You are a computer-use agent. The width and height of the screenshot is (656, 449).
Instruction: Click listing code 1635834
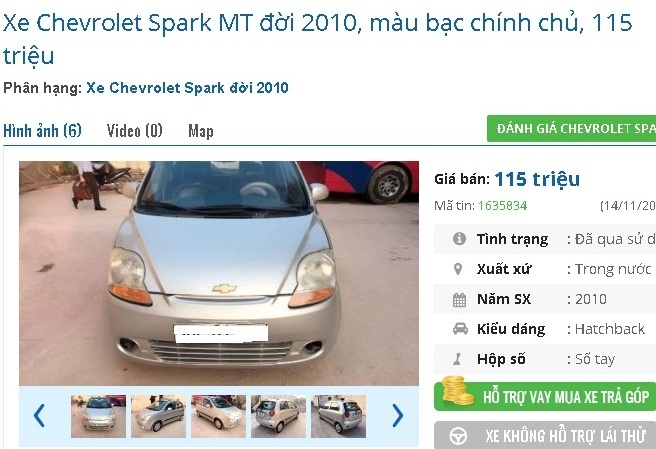tap(502, 205)
